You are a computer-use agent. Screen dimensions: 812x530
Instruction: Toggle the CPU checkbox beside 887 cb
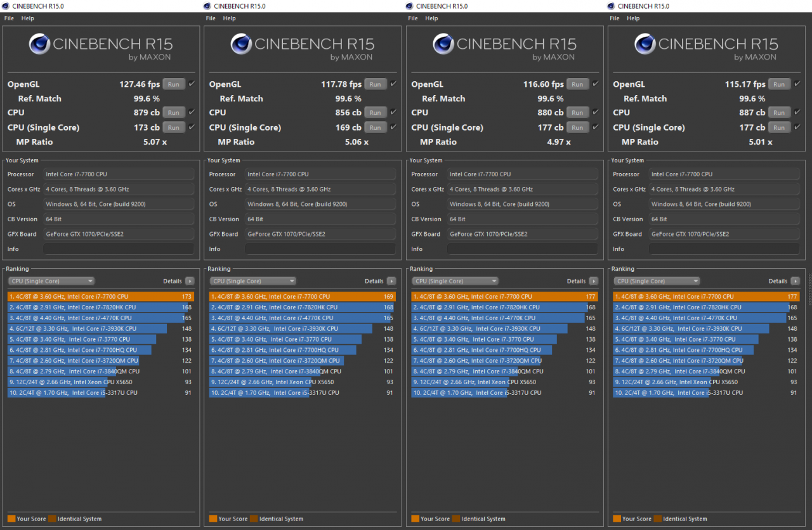797,112
